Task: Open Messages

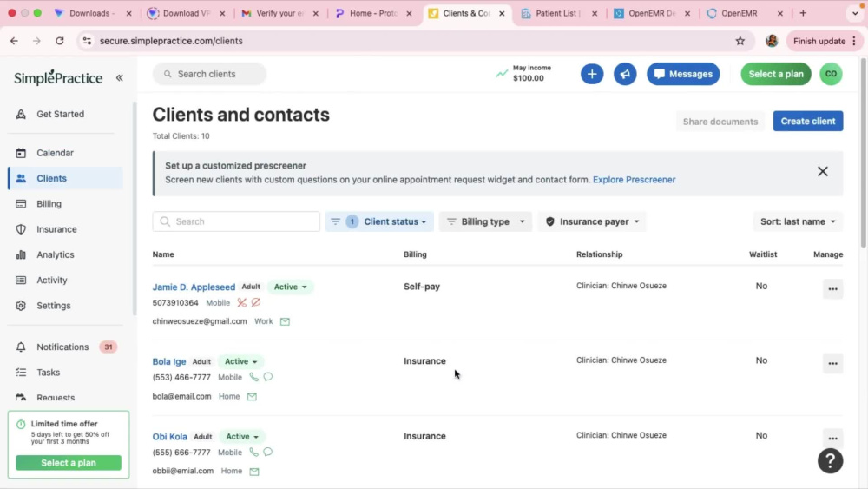Action: (683, 74)
